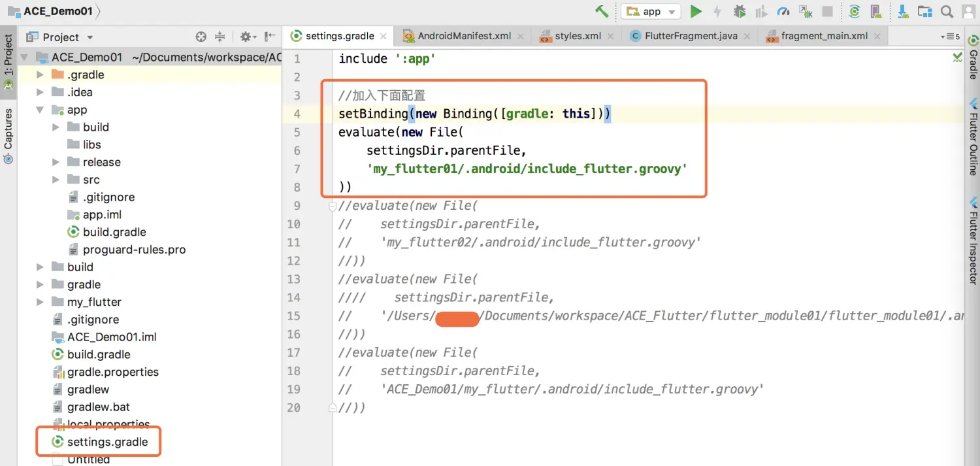Open Project panel gear settings menu

point(248,37)
